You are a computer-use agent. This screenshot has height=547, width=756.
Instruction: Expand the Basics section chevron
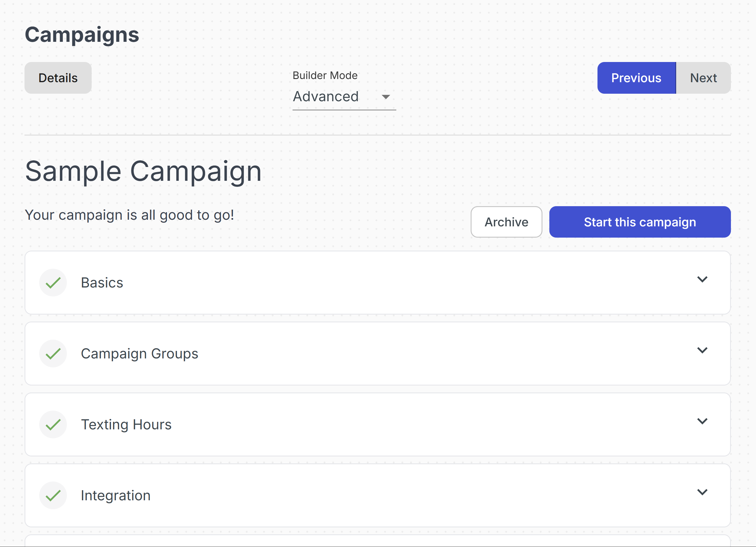(702, 279)
